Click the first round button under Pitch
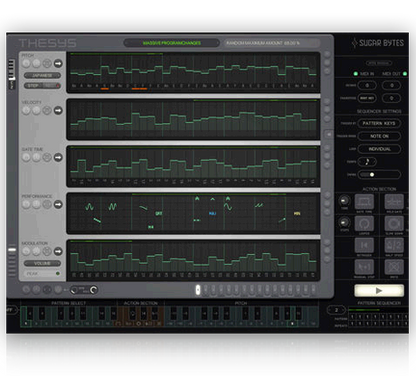Screen dimensions: 416x376 pos(26,63)
